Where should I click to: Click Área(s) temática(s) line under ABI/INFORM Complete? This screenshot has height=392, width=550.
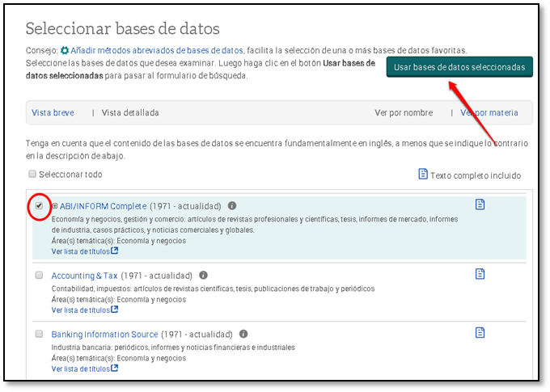[x=119, y=241]
